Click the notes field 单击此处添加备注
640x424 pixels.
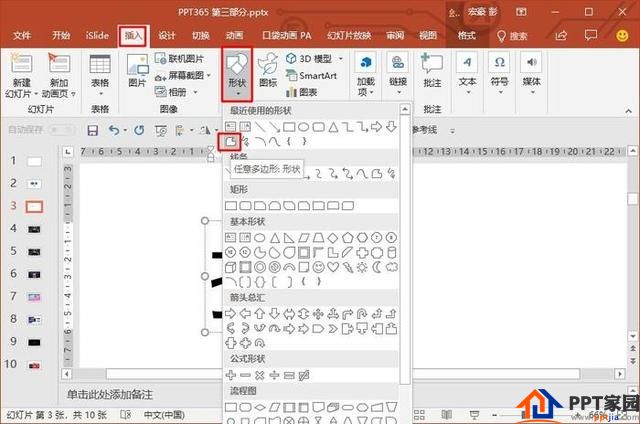click(110, 395)
